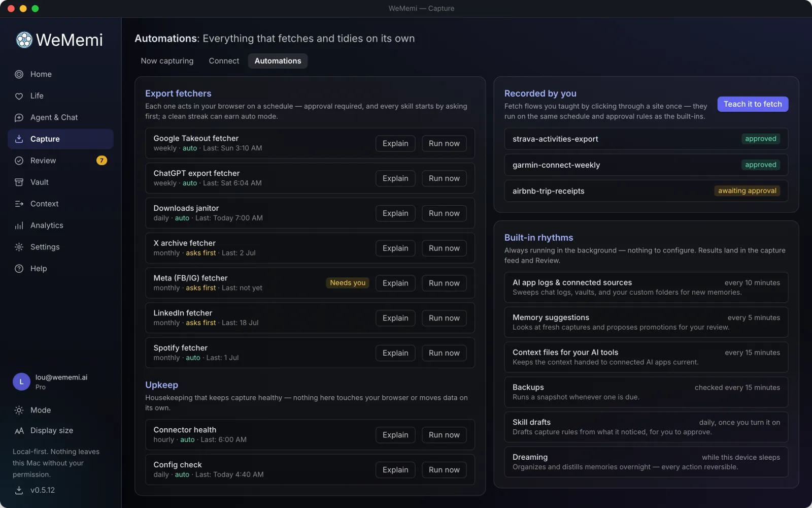Select the AI app logs & connected sources row

646,288
